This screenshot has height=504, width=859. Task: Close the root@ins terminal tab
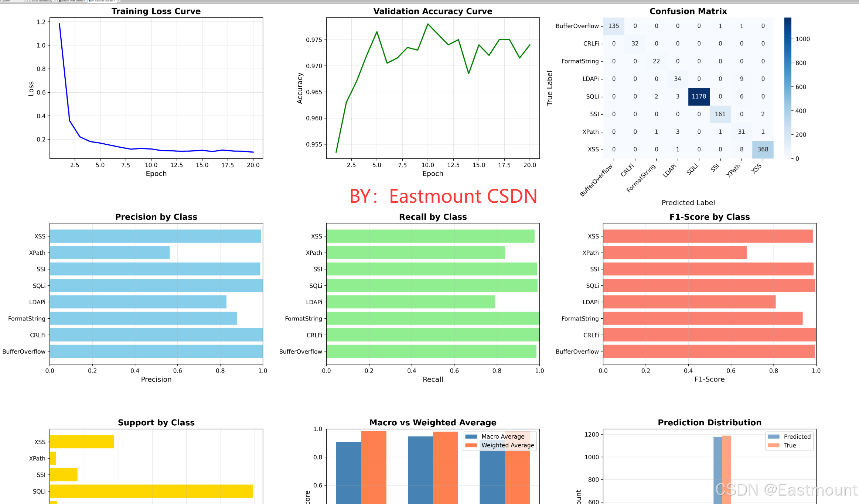click(x=85, y=1)
